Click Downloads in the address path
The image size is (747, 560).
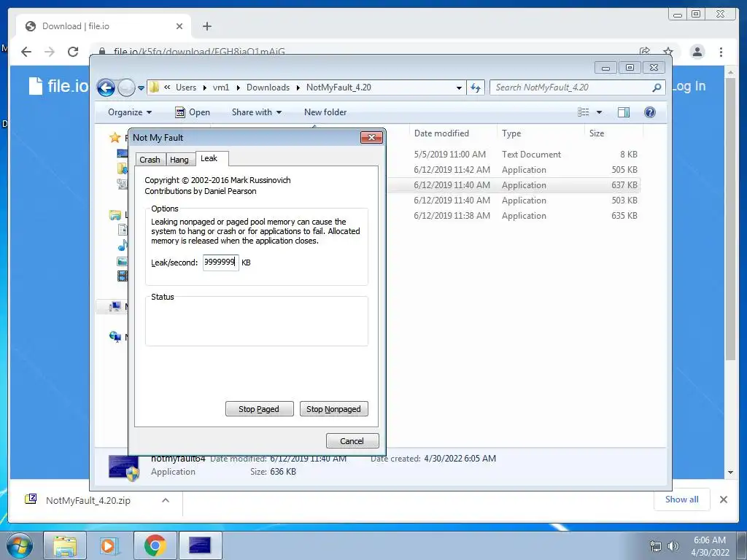click(x=268, y=87)
